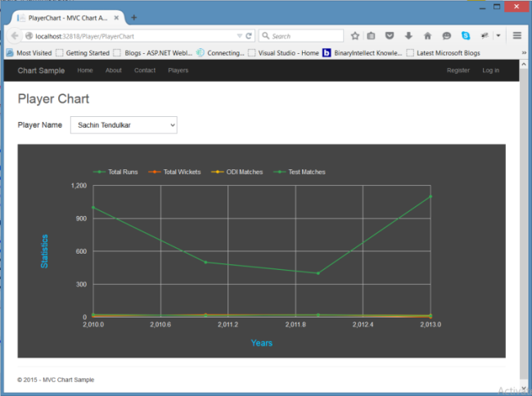Click the Player Name label

click(x=40, y=124)
